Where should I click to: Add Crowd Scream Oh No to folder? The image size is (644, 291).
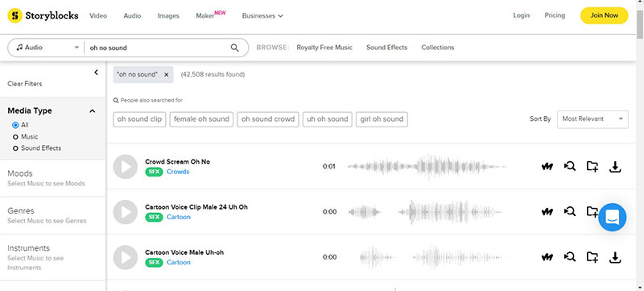click(x=592, y=167)
